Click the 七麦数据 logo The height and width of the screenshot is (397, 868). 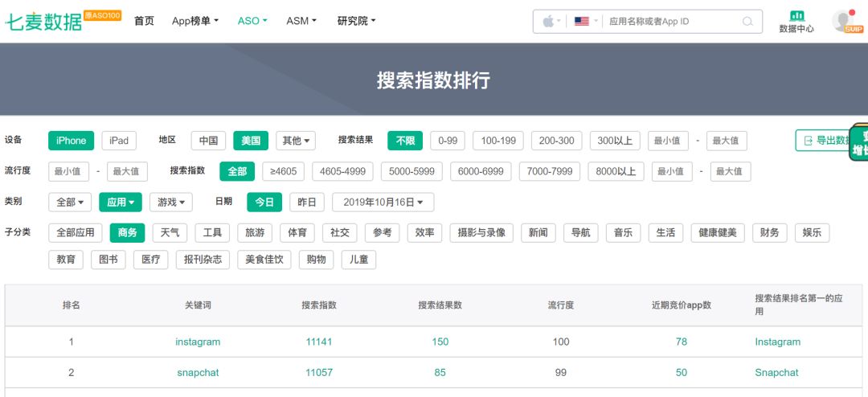pos(43,21)
